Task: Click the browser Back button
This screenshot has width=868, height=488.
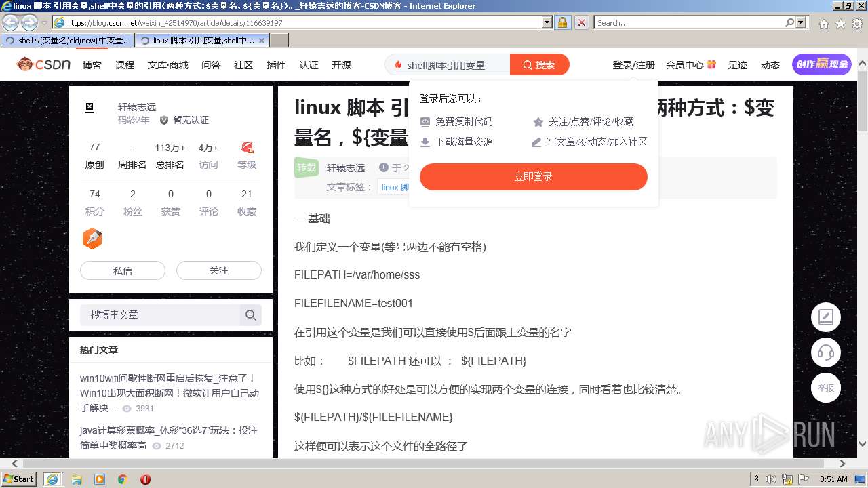Action: pyautogui.click(x=12, y=22)
